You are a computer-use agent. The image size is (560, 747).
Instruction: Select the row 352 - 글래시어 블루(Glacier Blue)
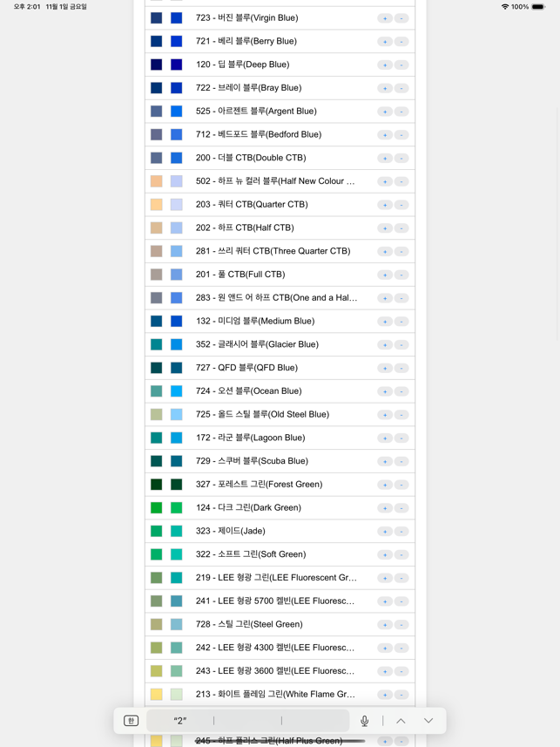click(280, 345)
